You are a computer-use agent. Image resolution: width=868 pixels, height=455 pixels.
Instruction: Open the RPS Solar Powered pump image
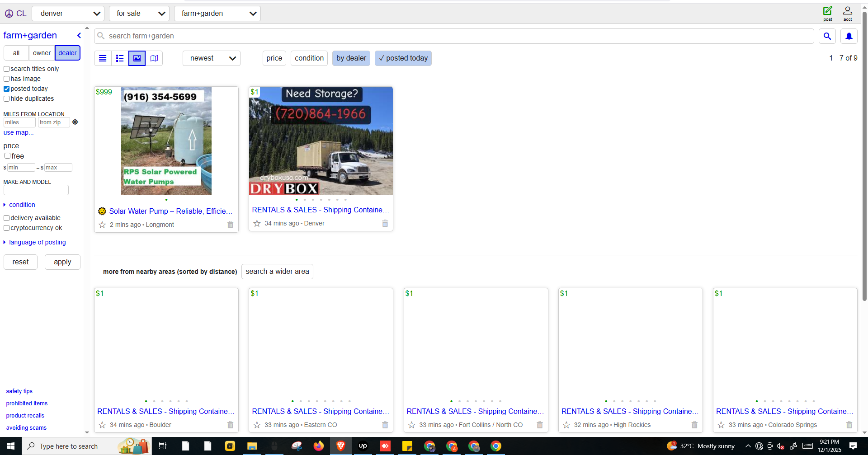[166, 141]
